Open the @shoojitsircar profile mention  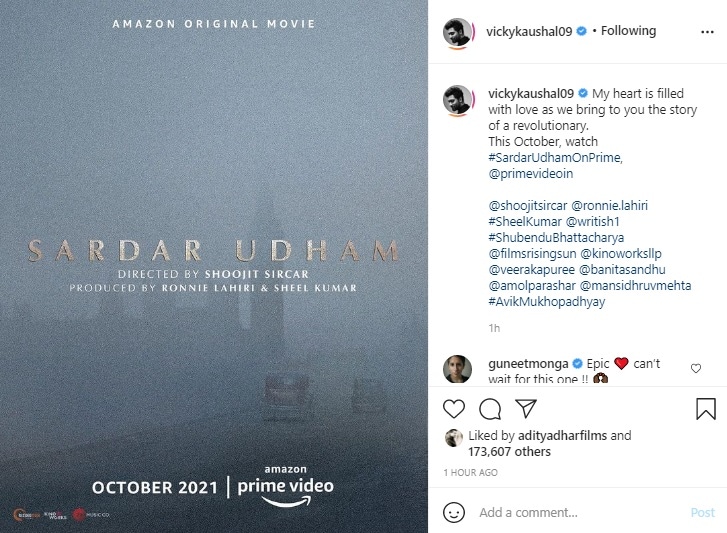click(528, 206)
